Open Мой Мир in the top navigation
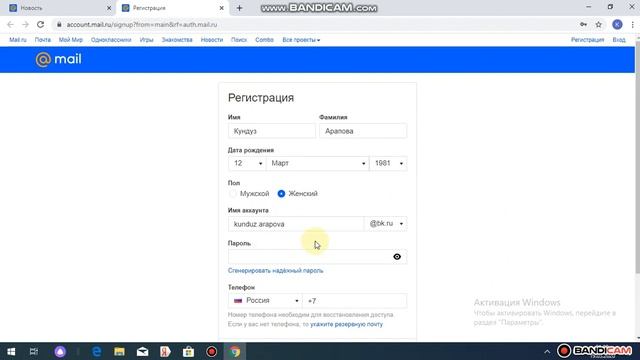Viewport: 640px width, 360px height. coord(71,40)
